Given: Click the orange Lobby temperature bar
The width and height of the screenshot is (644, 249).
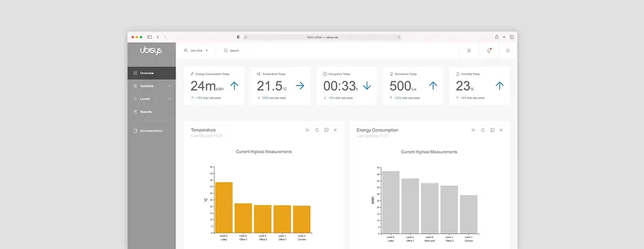Looking at the screenshot, I should (224, 208).
